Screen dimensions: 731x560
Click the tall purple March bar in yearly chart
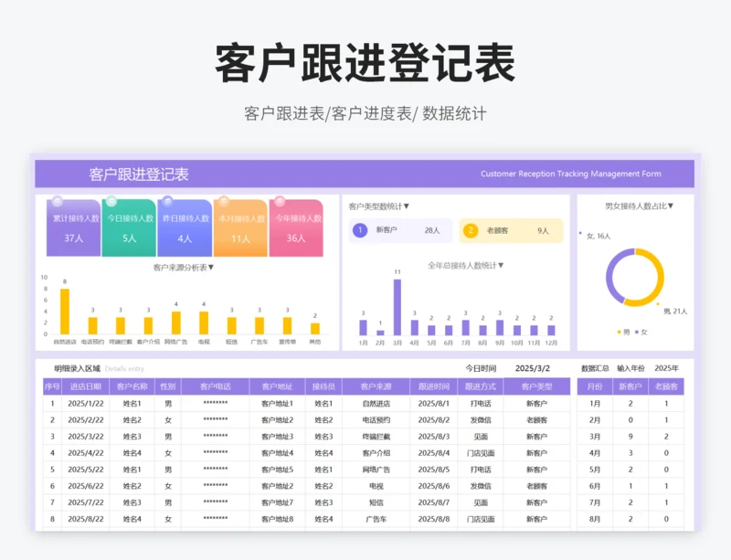click(x=397, y=307)
